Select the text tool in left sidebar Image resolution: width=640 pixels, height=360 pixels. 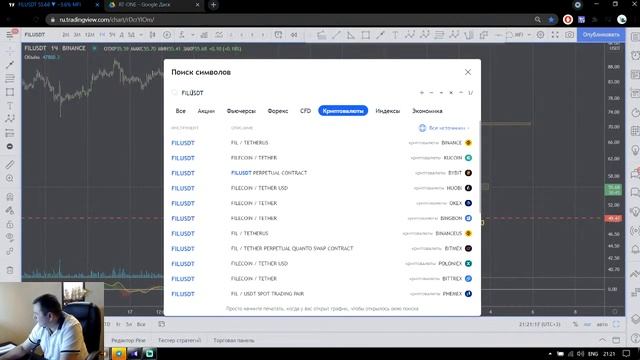click(x=10, y=106)
